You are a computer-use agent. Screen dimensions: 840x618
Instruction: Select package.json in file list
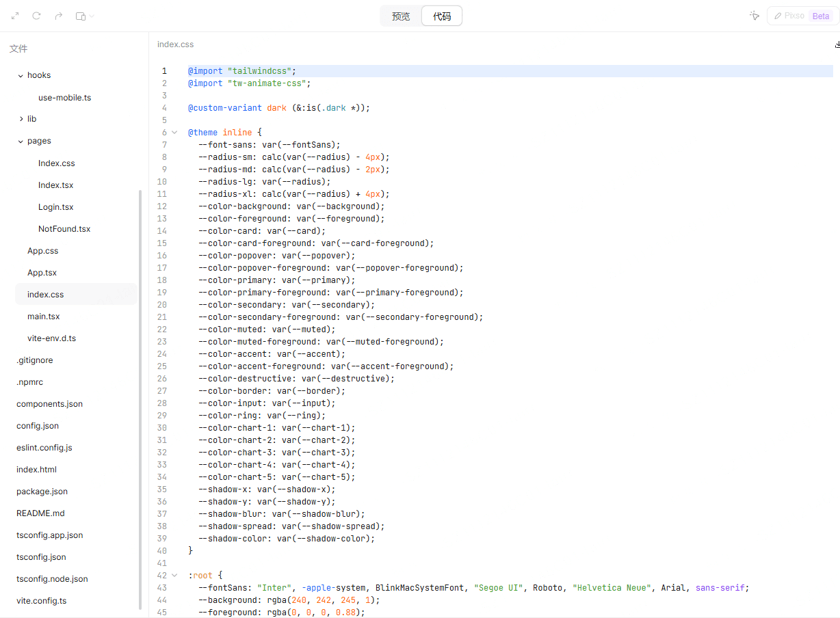(x=42, y=492)
